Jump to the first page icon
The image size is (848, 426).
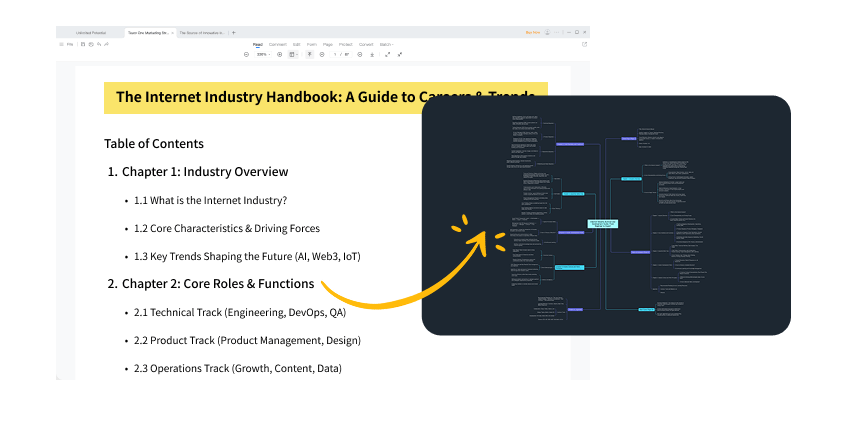pos(309,54)
